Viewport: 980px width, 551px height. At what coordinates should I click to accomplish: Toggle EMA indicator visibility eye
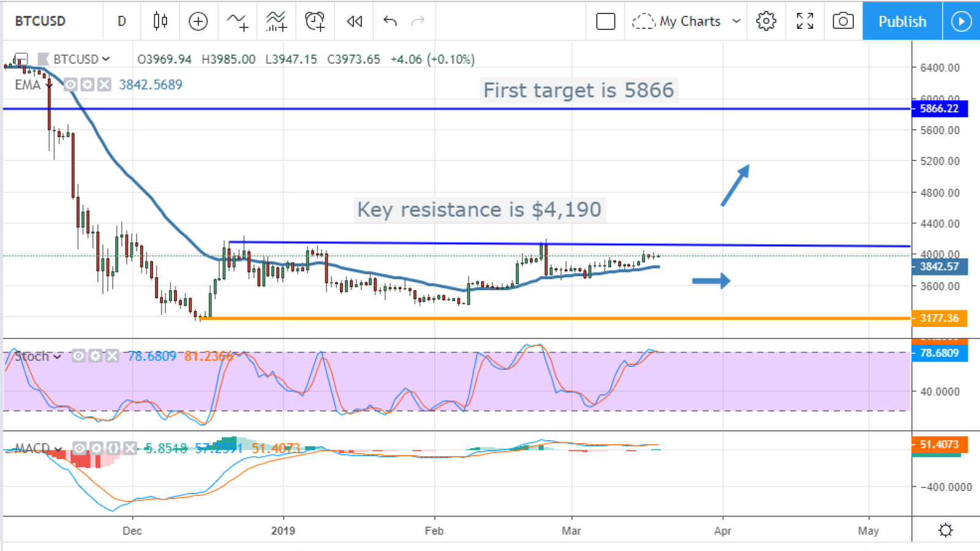[x=70, y=84]
